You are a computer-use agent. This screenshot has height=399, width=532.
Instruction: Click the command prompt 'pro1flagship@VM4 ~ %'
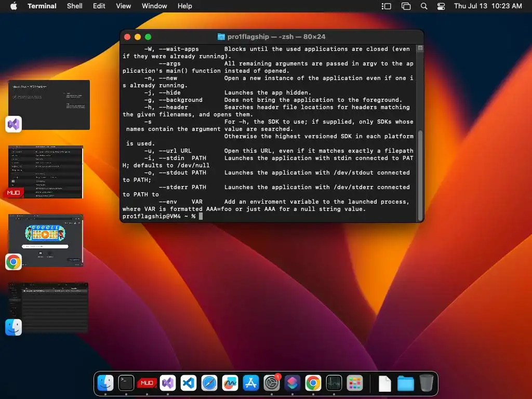pos(159,216)
